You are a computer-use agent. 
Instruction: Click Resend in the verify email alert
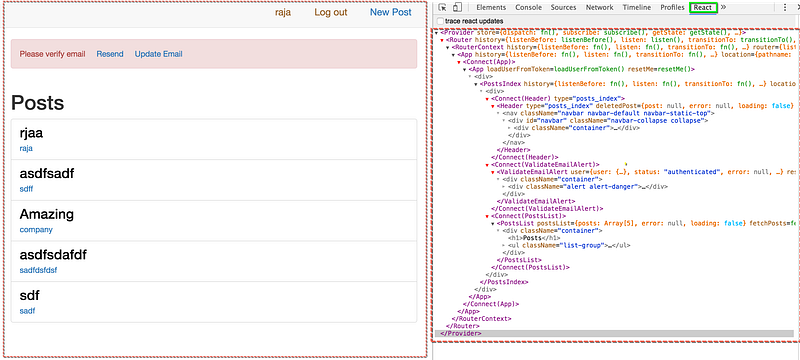pos(110,54)
